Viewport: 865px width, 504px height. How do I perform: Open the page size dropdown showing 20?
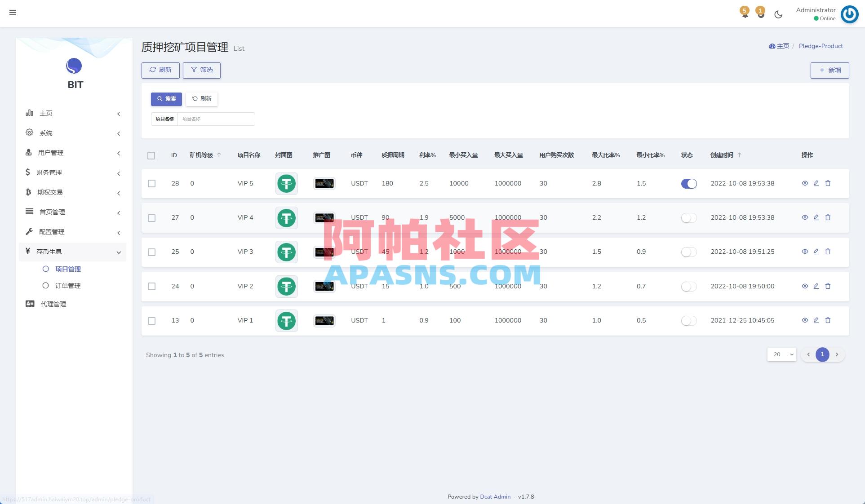click(781, 354)
